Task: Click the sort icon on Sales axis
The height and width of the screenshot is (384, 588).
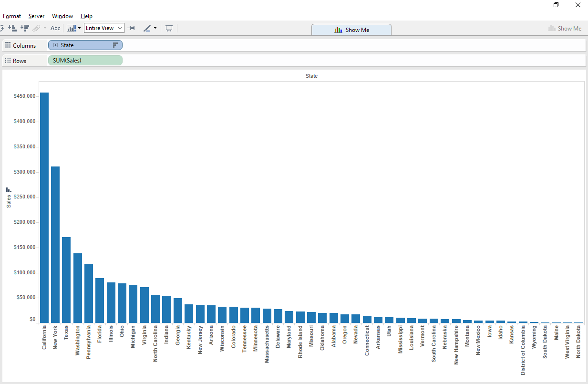Action: pyautogui.click(x=9, y=190)
